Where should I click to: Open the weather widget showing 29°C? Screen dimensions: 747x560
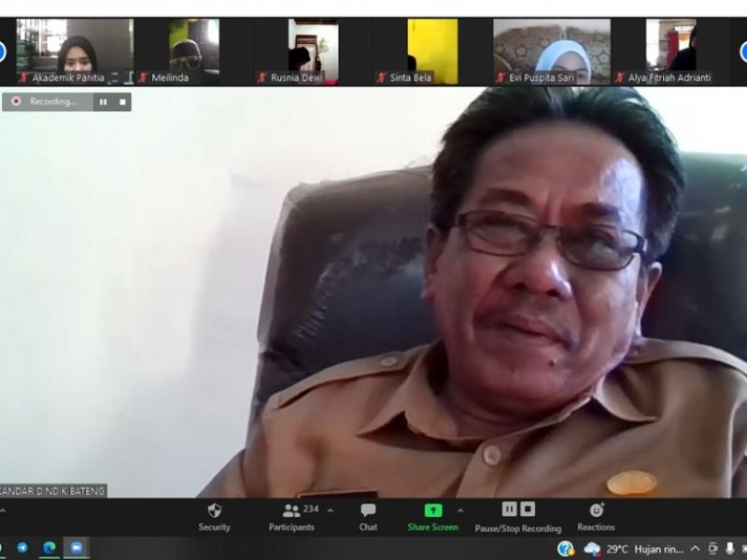point(634,549)
